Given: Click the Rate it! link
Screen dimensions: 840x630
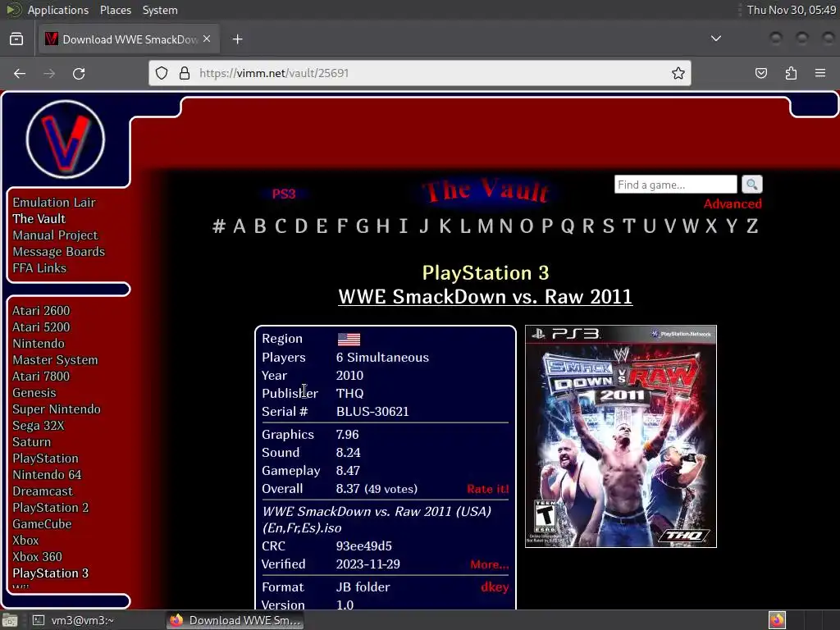Looking at the screenshot, I should pos(487,489).
